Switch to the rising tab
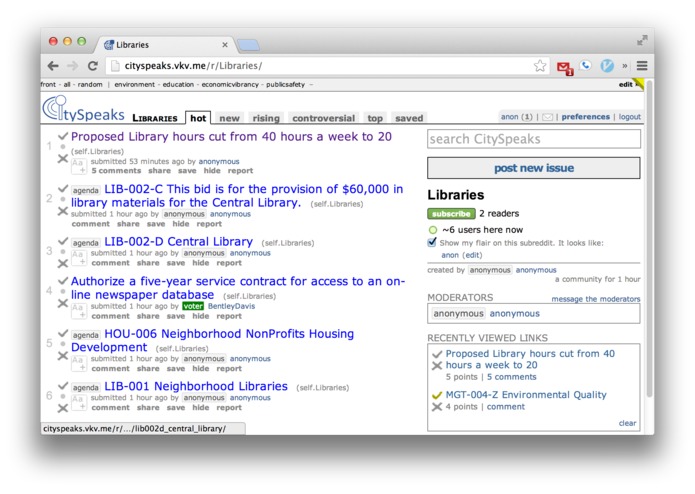 [x=266, y=118]
